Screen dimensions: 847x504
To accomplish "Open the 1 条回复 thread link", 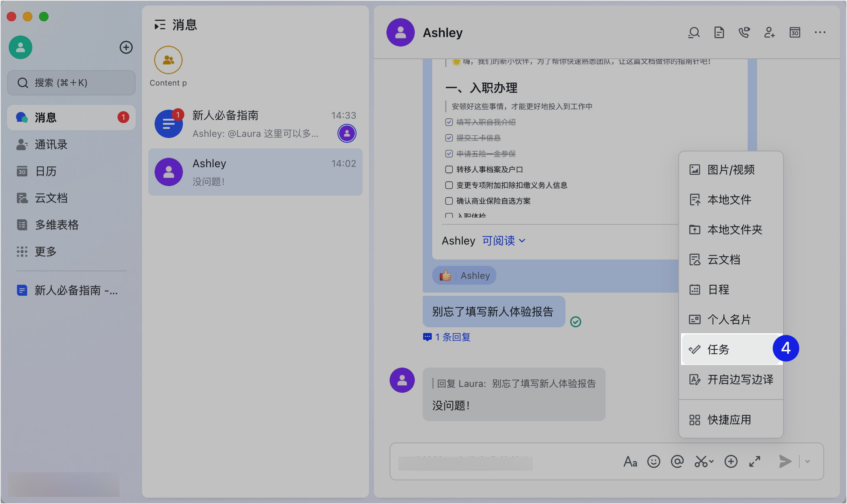I will tap(452, 337).
